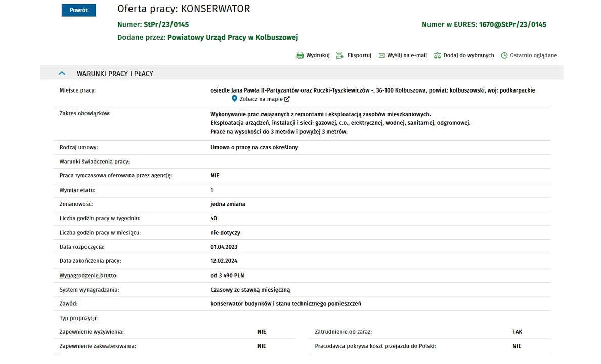This screenshot has width=601, height=364.
Task: Open Ostatnio oglądane list
Action: [533, 55]
